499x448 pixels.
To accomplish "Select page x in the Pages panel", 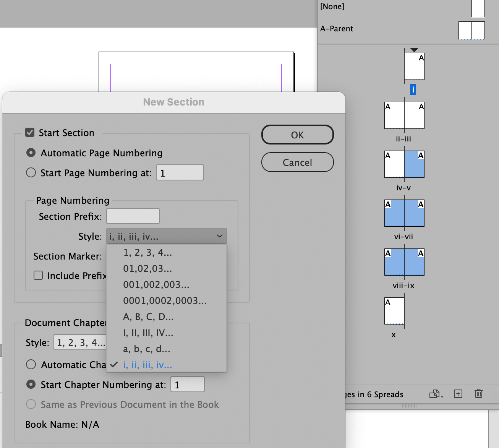I will tap(394, 311).
